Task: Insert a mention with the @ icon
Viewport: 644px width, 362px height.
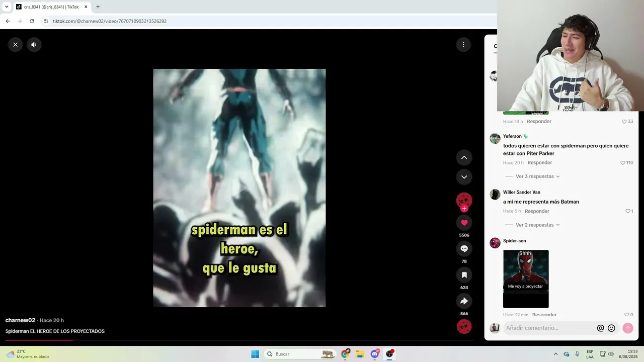Action: (600, 328)
